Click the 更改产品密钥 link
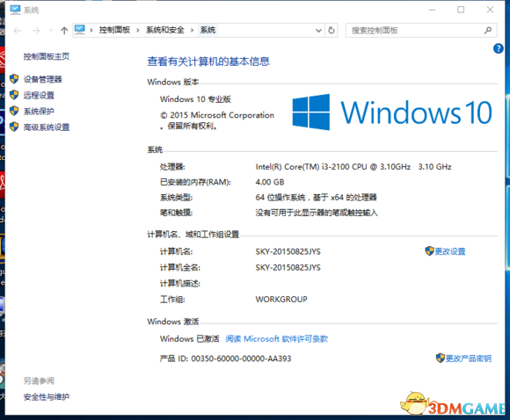510x420 pixels. [x=468, y=358]
